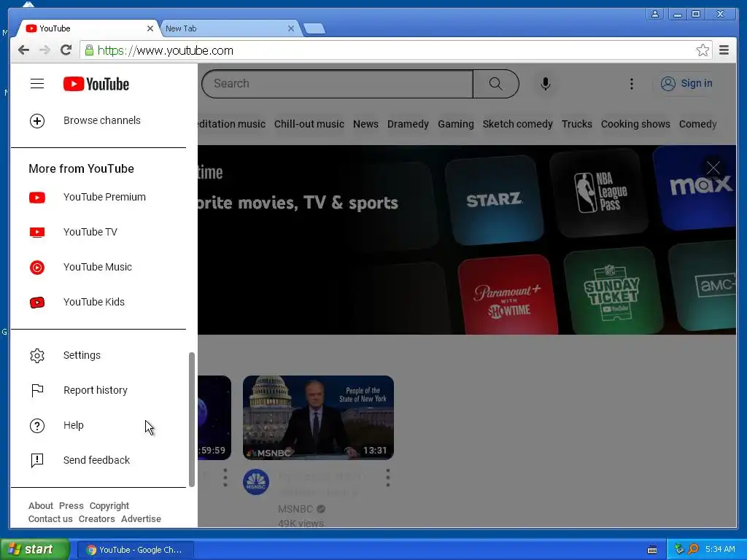Click the YouTube logo in sidebar
Image resolution: width=747 pixels, height=560 pixels.
point(96,84)
